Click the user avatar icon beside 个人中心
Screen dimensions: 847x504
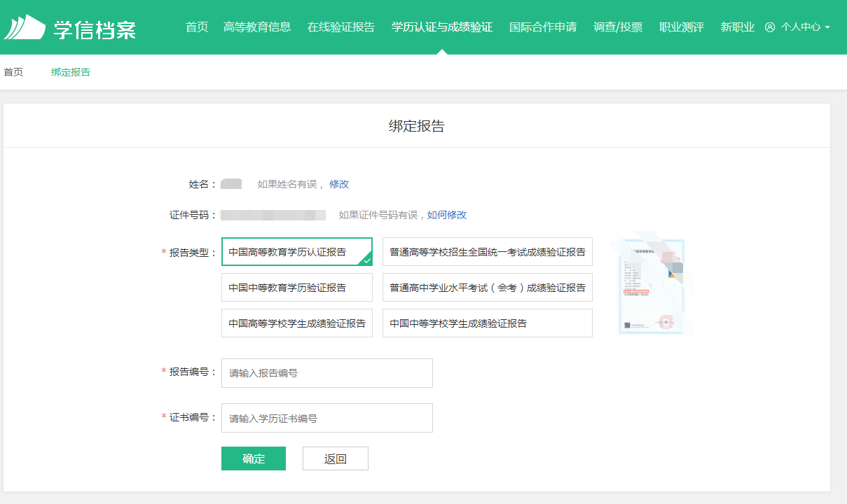pyautogui.click(x=770, y=27)
